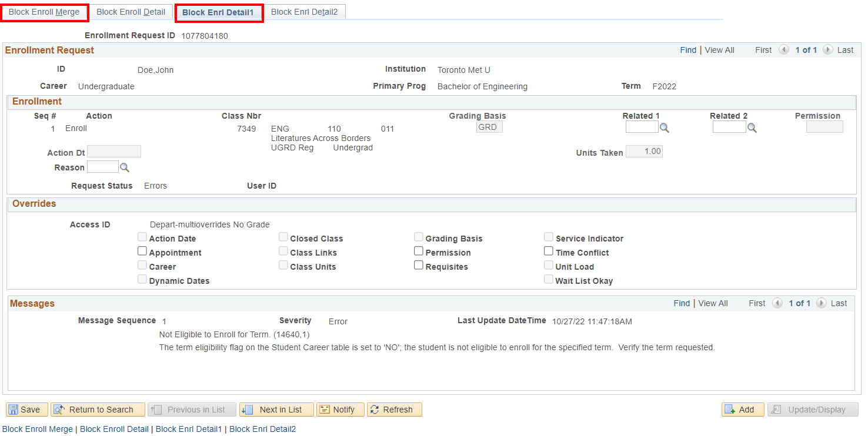The image size is (868, 436).
Task: Click Find link in Messages section
Action: tap(682, 303)
